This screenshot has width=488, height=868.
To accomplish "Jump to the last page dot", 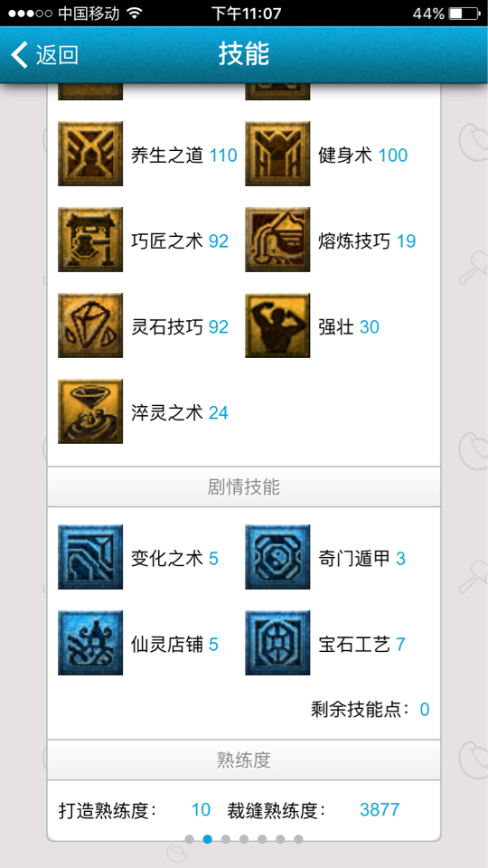I will pos(298,839).
